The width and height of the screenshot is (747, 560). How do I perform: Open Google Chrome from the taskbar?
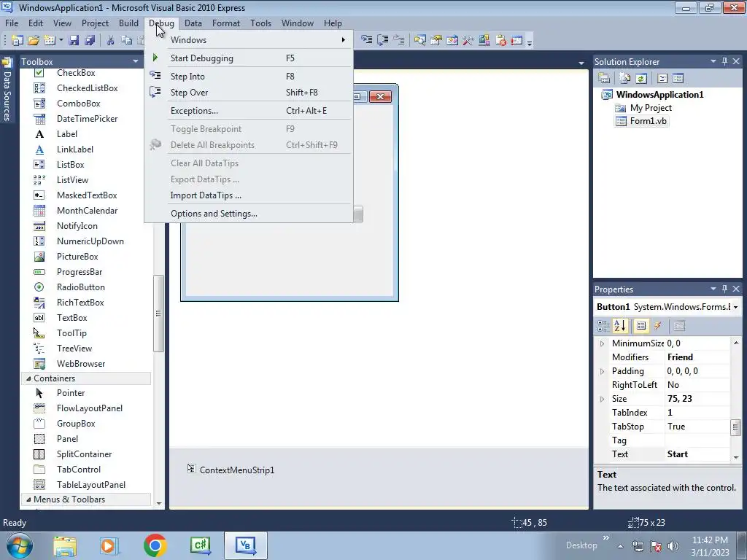155,545
